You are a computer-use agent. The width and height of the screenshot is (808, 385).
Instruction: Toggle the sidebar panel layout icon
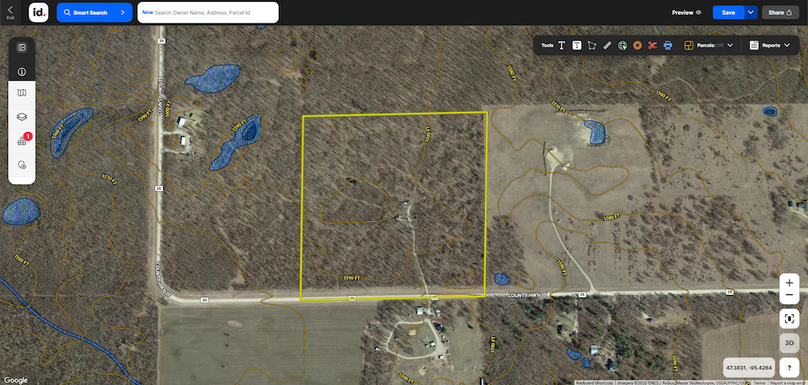tap(22, 47)
